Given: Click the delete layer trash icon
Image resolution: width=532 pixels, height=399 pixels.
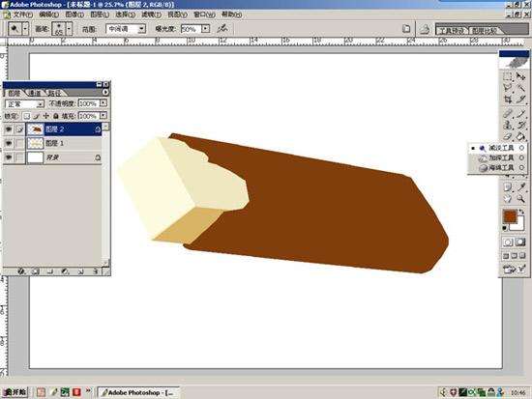Looking at the screenshot, I should click(x=96, y=271).
